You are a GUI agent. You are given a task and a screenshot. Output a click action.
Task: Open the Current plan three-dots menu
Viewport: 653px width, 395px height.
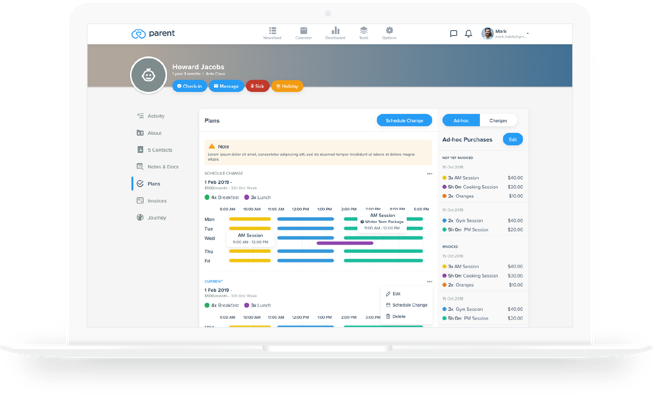[429, 282]
